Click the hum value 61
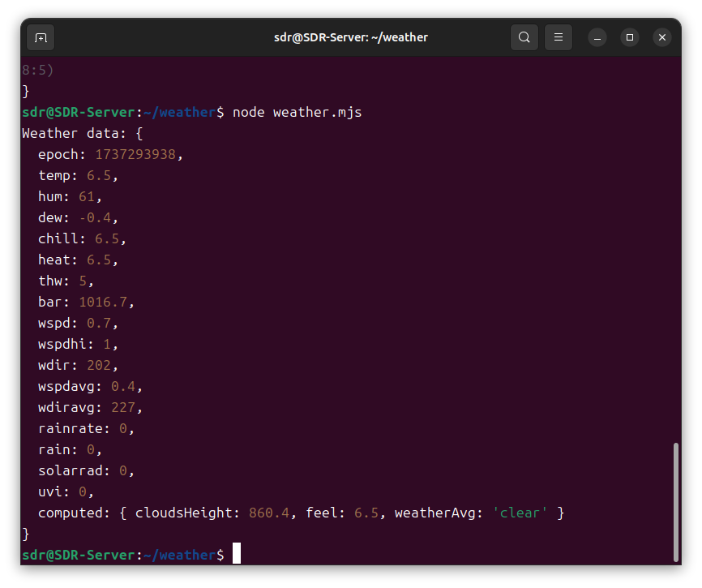Image resolution: width=702 pixels, height=588 pixels. point(86,196)
